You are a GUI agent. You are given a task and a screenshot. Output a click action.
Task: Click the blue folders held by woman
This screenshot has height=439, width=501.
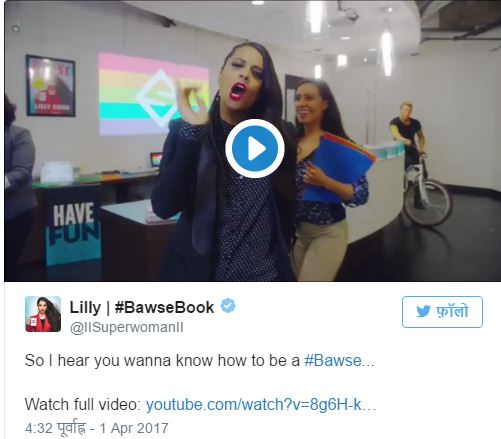click(337, 165)
